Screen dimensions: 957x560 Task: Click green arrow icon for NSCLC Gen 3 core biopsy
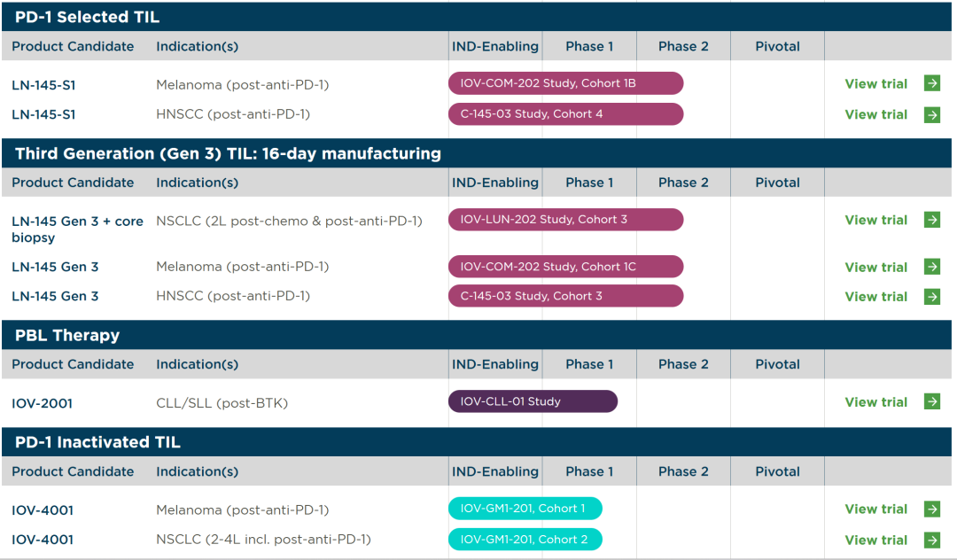[x=932, y=220]
